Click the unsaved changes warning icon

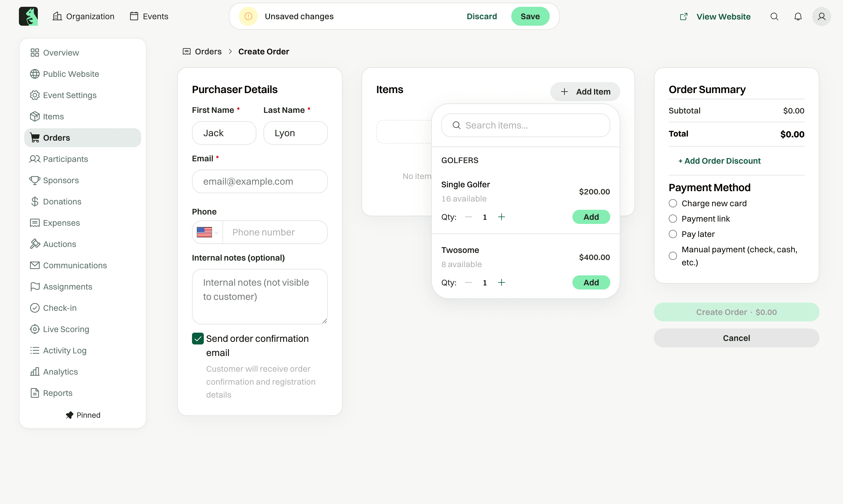248,16
